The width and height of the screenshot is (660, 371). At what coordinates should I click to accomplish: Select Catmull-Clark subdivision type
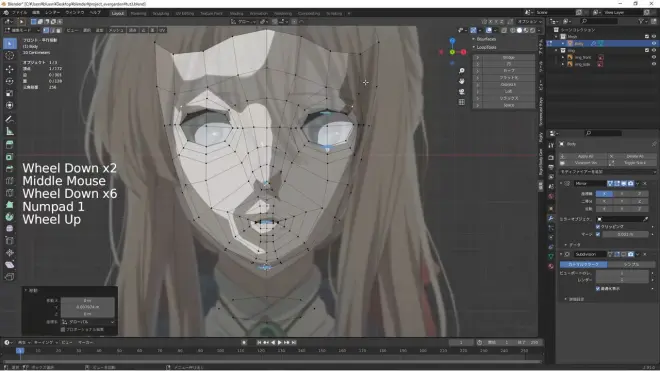(583, 264)
